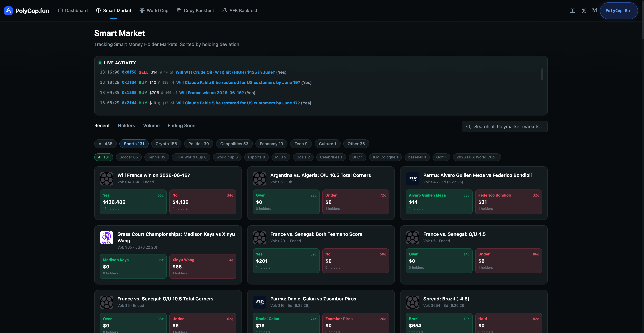Click Madison Keys $0 outcome box

pos(133,266)
